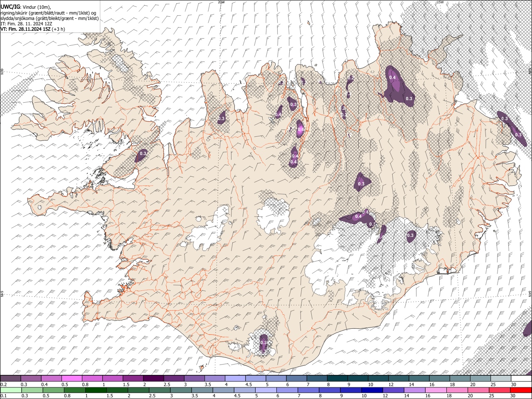Viewport: 532px width, 399px height.
Task: Click the 'IT: Fim. 28. 11. 2024 12Z' line
Action: tap(26, 24)
